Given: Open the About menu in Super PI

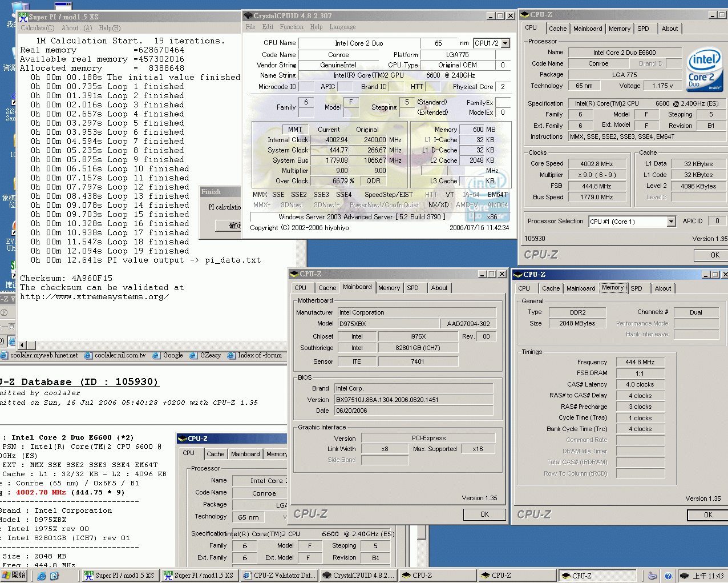Looking at the screenshot, I should tap(76, 28).
